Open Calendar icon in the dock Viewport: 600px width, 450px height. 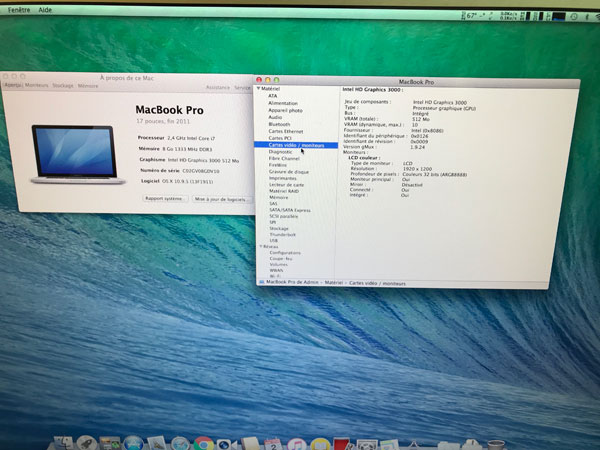pos(273,444)
